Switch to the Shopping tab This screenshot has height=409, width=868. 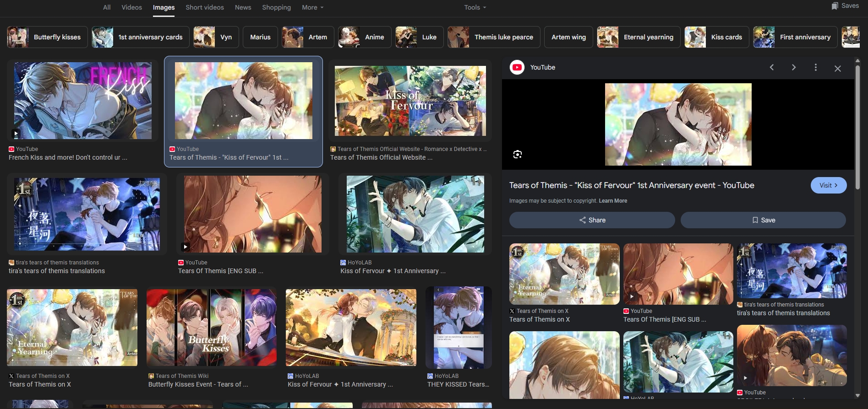click(x=276, y=7)
